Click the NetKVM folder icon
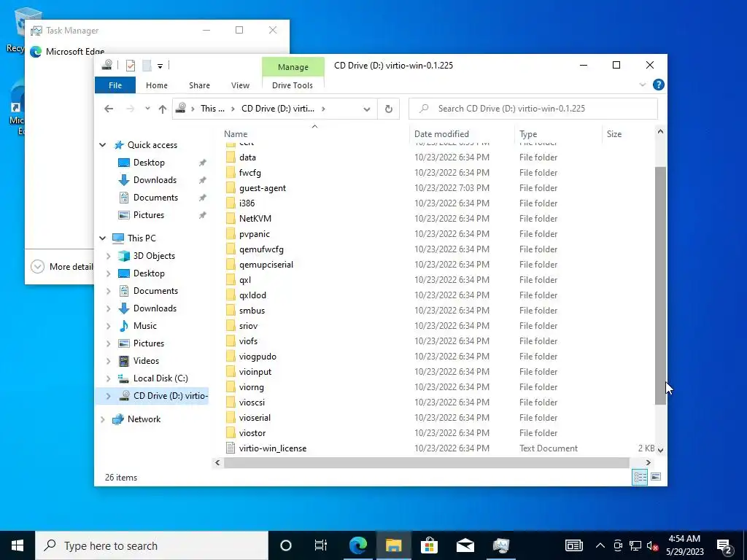Image resolution: width=747 pixels, height=560 pixels. pos(231,219)
